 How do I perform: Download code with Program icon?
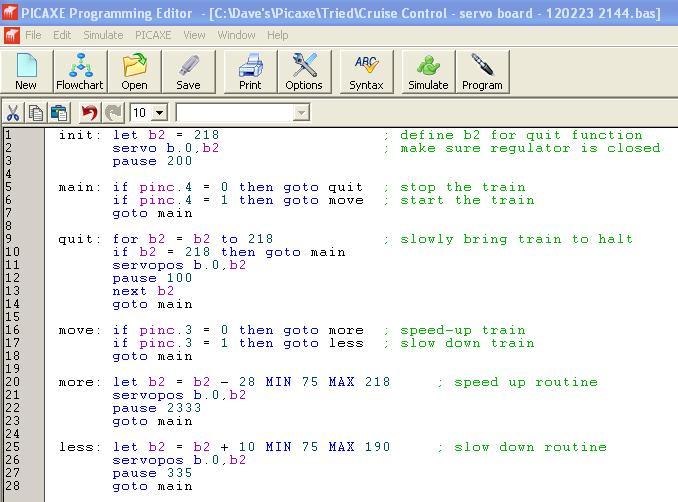pyautogui.click(x=482, y=71)
